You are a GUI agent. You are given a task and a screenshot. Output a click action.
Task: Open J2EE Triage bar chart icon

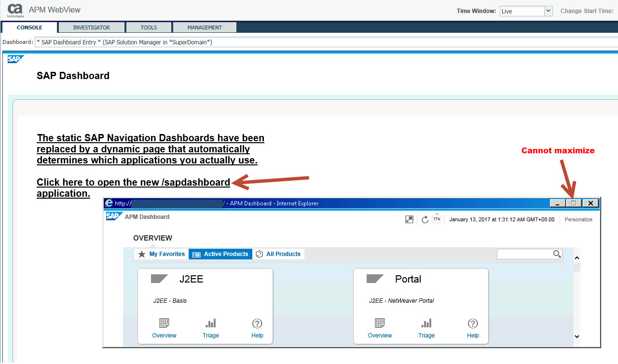coord(211,323)
